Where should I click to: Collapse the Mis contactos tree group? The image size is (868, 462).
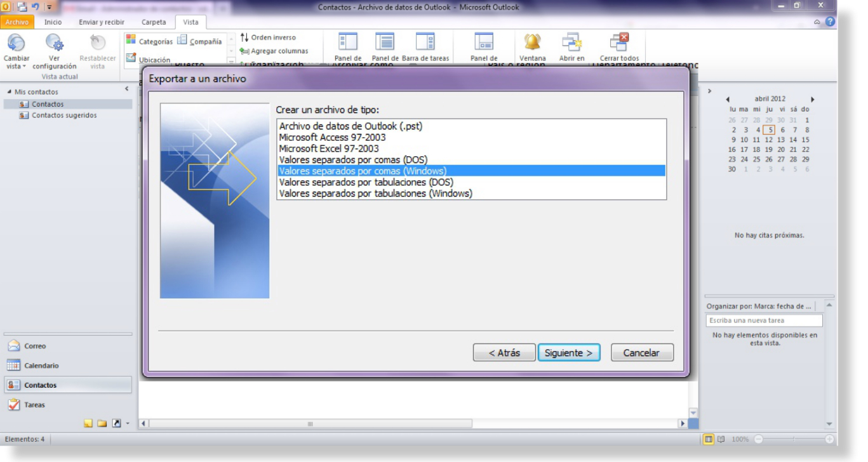(9, 92)
